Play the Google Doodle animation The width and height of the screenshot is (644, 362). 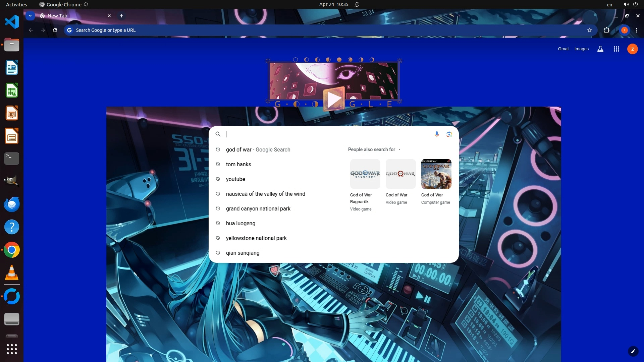(x=334, y=99)
